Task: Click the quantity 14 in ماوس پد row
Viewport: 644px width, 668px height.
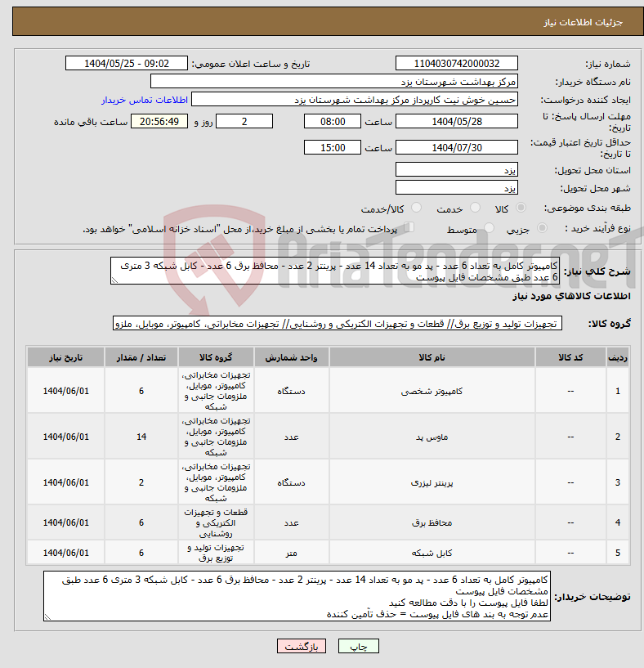Action: [141, 437]
